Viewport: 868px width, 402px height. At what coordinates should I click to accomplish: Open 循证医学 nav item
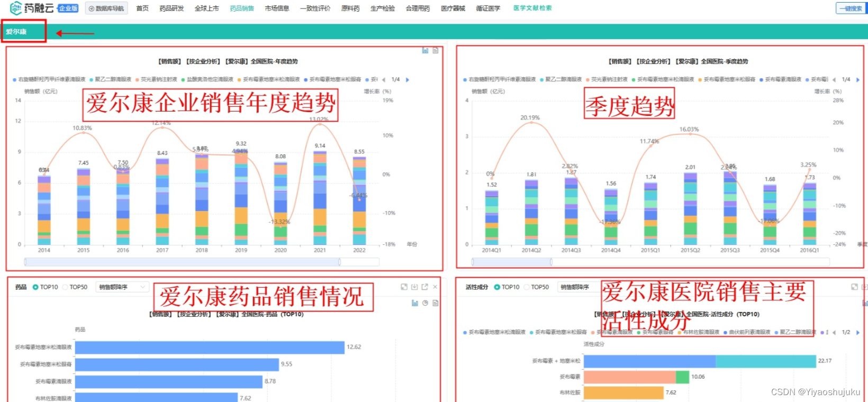488,8
